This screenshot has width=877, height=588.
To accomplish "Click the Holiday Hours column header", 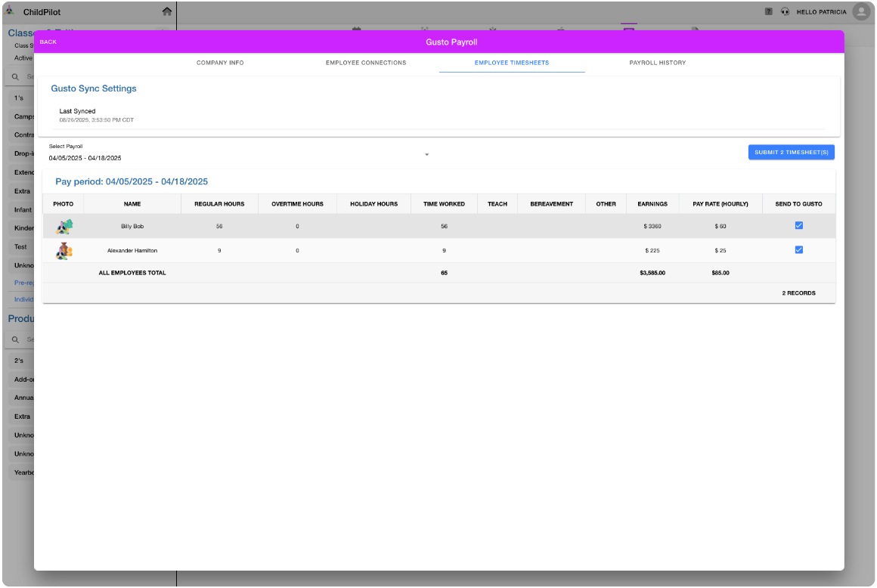I will [373, 204].
